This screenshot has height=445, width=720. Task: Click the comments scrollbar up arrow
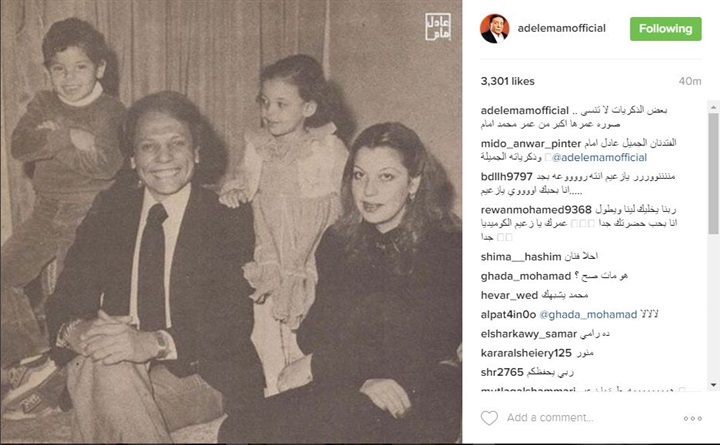[x=714, y=107]
